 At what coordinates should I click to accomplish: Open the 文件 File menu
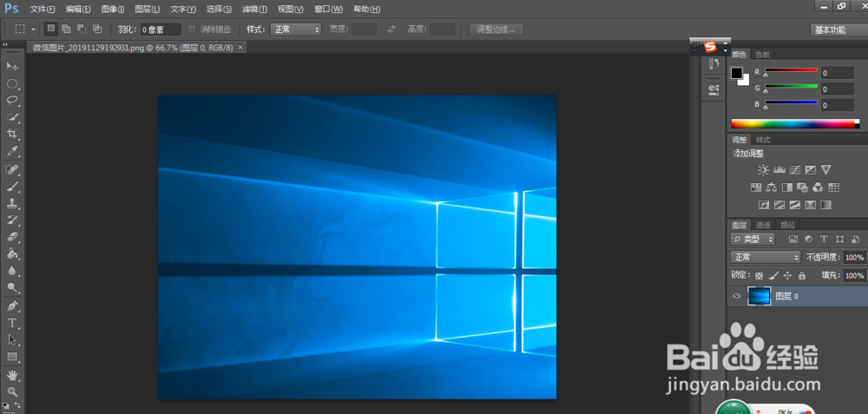(43, 10)
